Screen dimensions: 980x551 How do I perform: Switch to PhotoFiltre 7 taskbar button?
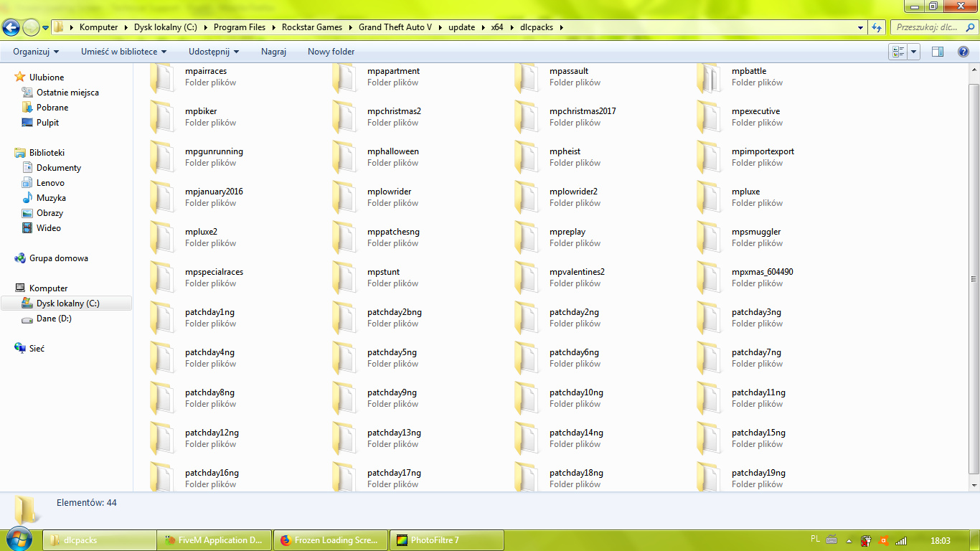click(x=446, y=540)
